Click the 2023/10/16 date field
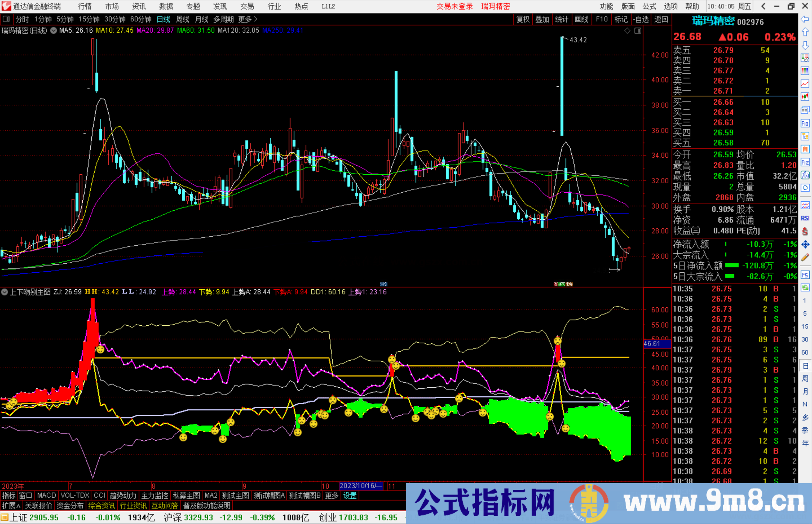This screenshot has height=524, width=812. (361, 486)
